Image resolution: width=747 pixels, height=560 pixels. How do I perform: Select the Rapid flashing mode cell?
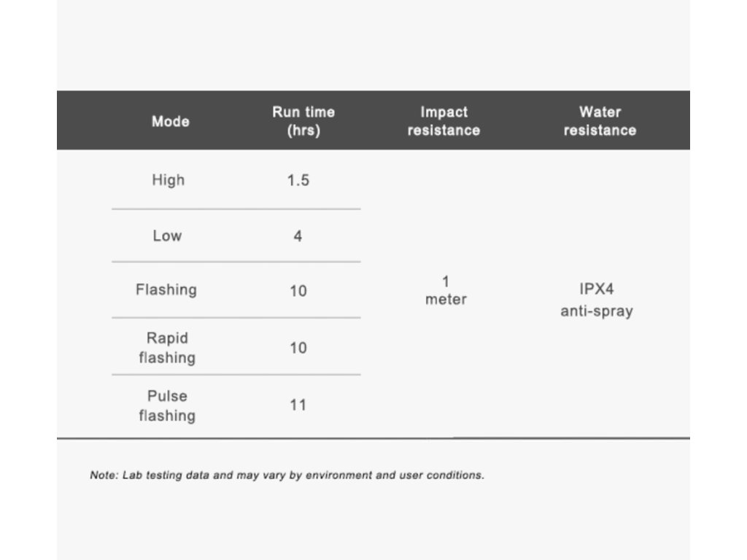click(x=167, y=348)
